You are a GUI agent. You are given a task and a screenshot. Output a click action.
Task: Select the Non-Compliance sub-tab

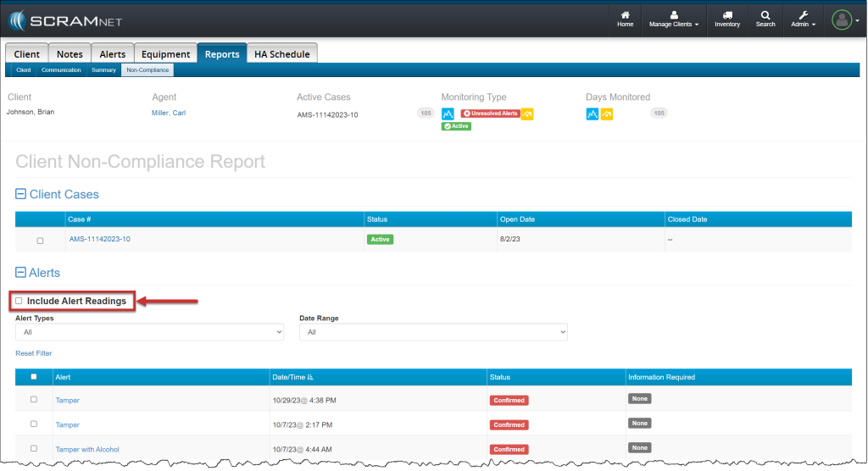(147, 69)
